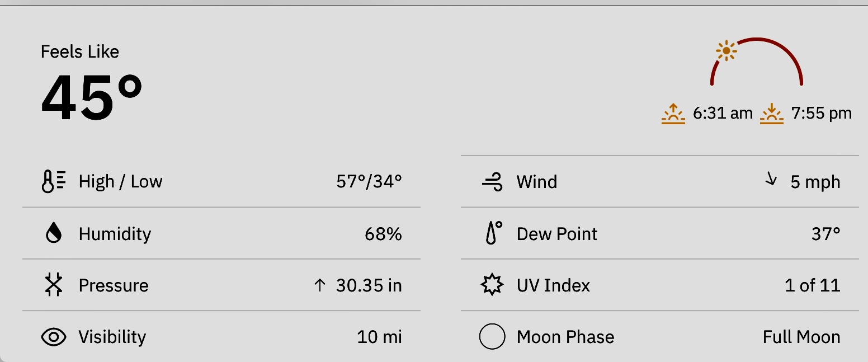This screenshot has height=362, width=868.
Task: Click the thermometer High / Low icon
Action: coord(54,182)
